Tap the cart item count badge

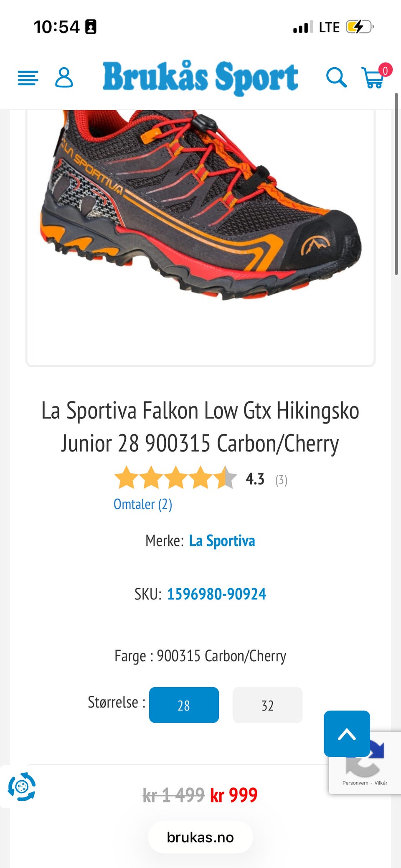385,70
